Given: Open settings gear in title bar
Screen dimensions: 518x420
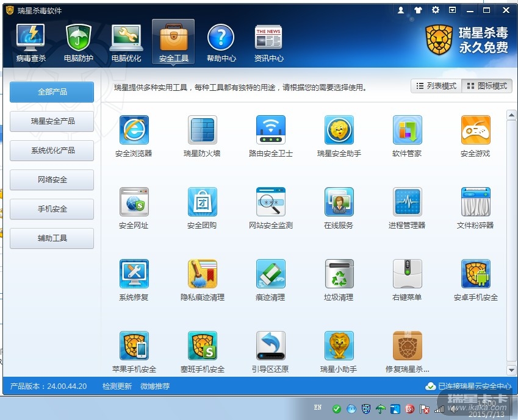Looking at the screenshot, I should pyautogui.click(x=436, y=10).
